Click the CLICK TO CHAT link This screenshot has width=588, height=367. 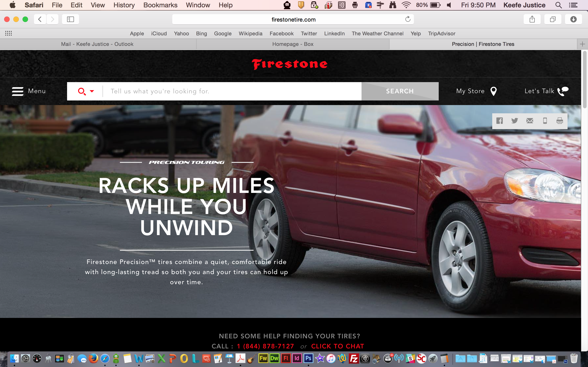[x=337, y=346]
